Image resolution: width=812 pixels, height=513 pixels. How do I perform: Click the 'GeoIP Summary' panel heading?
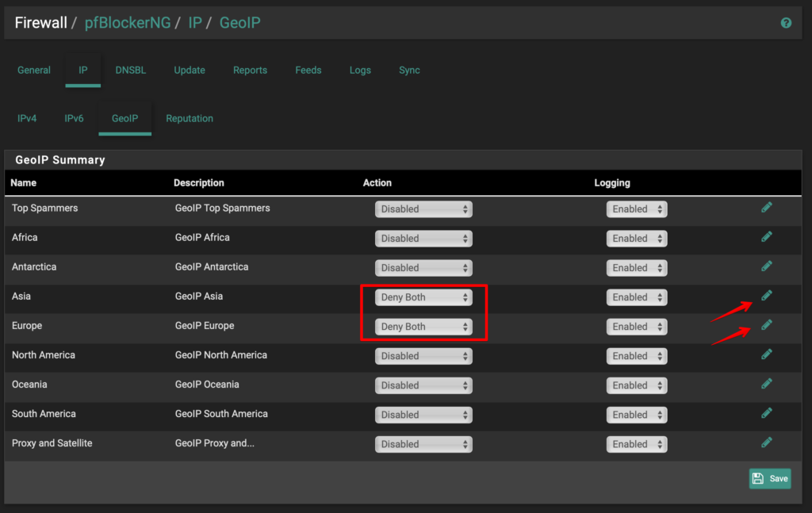click(60, 160)
